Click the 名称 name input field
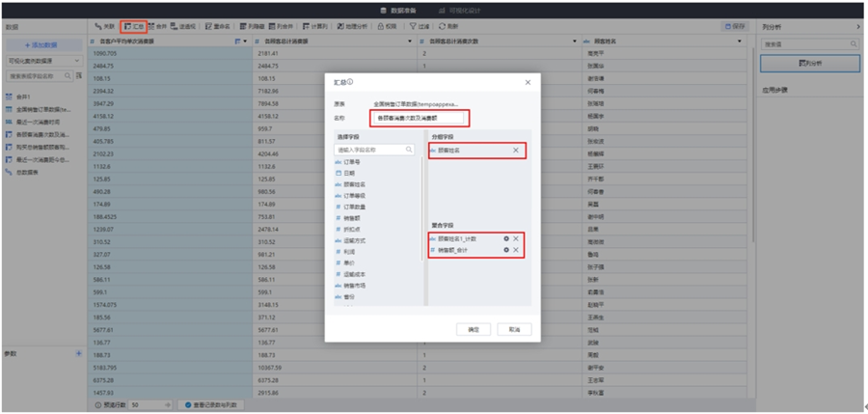 [x=419, y=118]
